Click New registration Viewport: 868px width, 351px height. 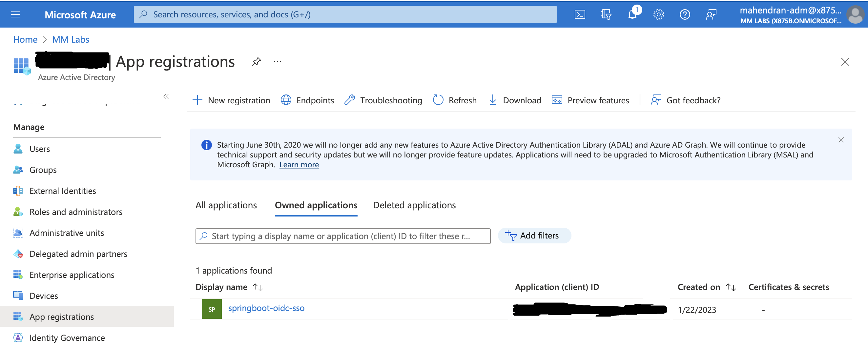coord(231,100)
